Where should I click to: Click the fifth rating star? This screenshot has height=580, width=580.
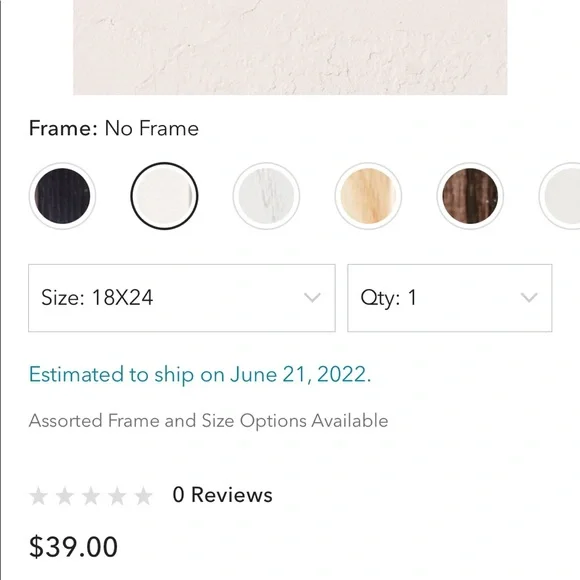tap(144, 496)
